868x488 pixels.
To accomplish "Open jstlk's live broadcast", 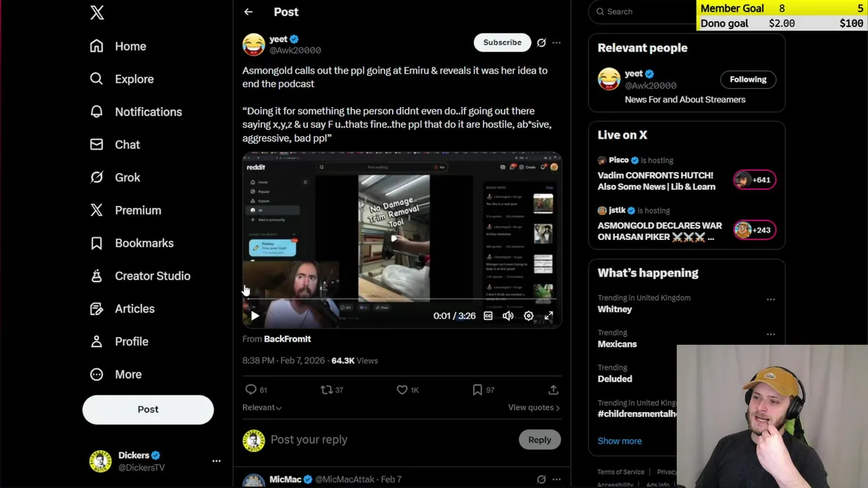I will coord(660,231).
